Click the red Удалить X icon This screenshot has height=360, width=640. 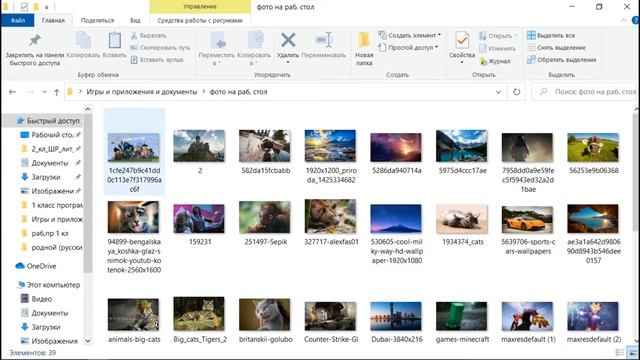click(288, 40)
